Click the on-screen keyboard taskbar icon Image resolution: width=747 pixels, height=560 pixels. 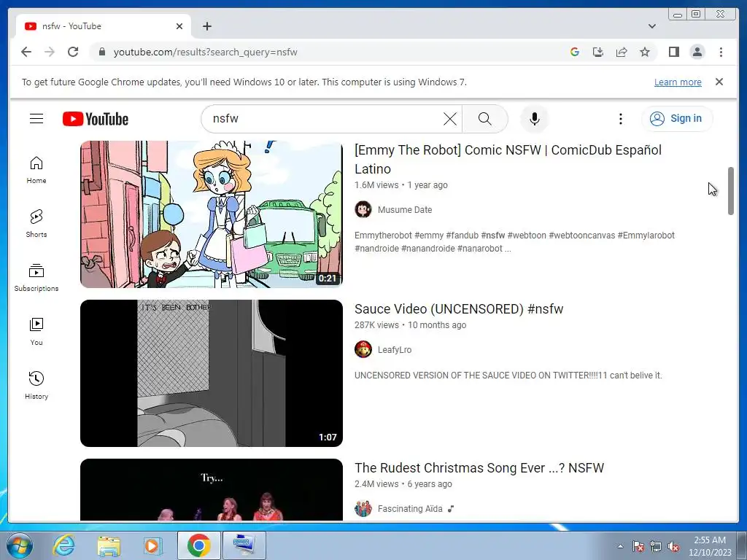(x=244, y=545)
